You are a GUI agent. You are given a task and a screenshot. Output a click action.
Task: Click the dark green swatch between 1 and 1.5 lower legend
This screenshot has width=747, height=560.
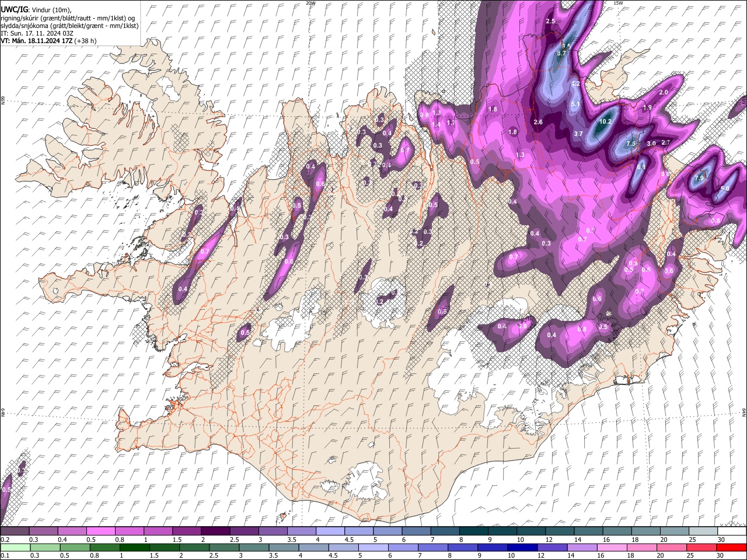coord(134,547)
